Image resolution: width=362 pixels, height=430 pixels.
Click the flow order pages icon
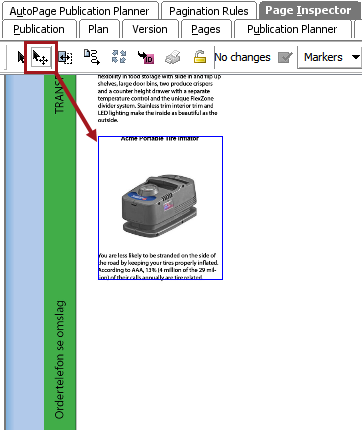point(92,57)
